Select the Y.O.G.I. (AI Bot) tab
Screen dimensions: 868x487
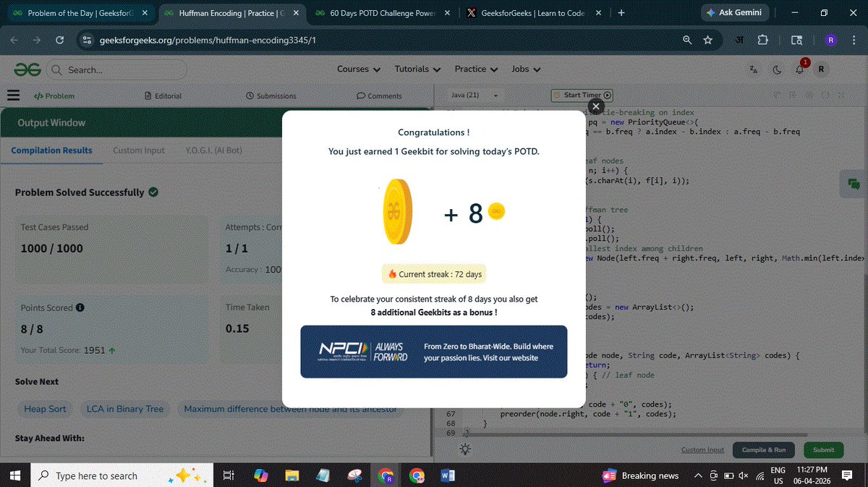coord(213,151)
